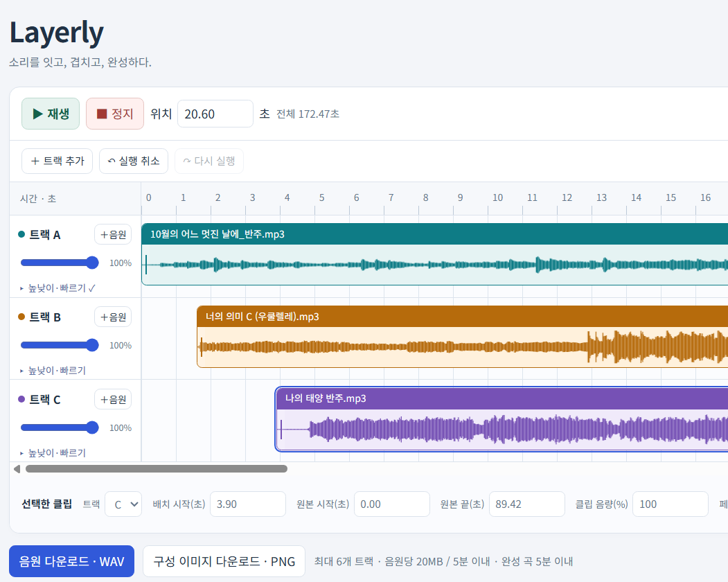
Task: Download audio via 음원 다운로드 · WAV
Action: [x=71, y=562]
